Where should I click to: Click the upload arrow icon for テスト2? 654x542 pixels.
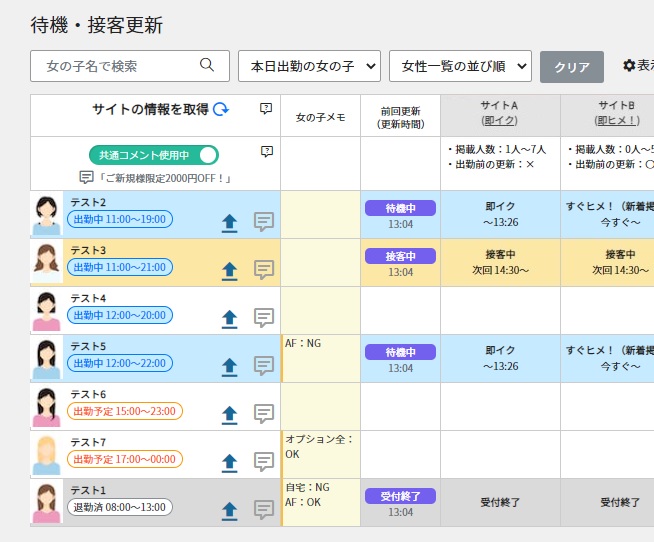click(x=229, y=222)
